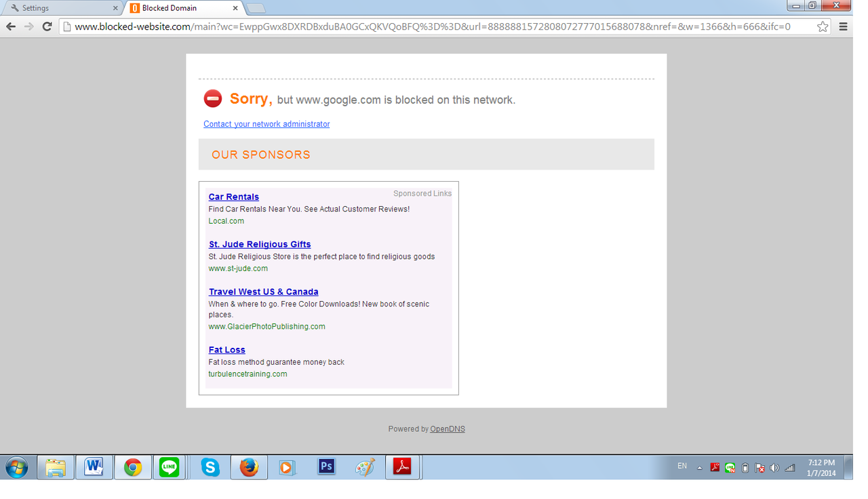Show hidden system tray icons
The image size is (868, 499).
(x=699, y=468)
